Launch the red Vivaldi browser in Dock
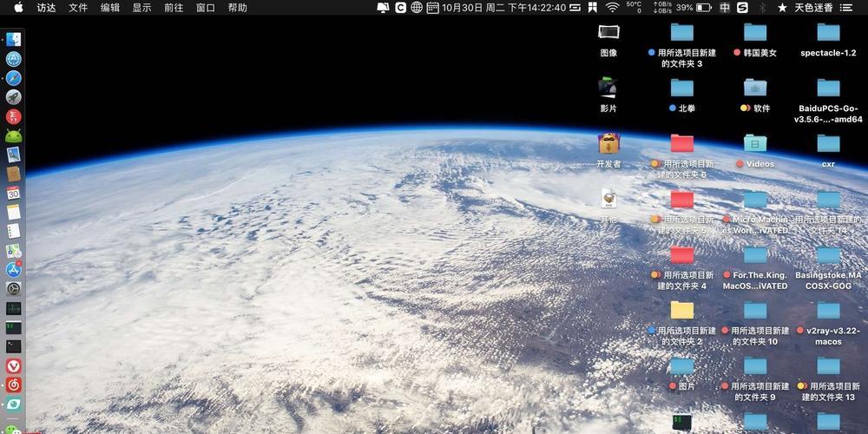Screen dimensions: 868x434 click(13, 366)
